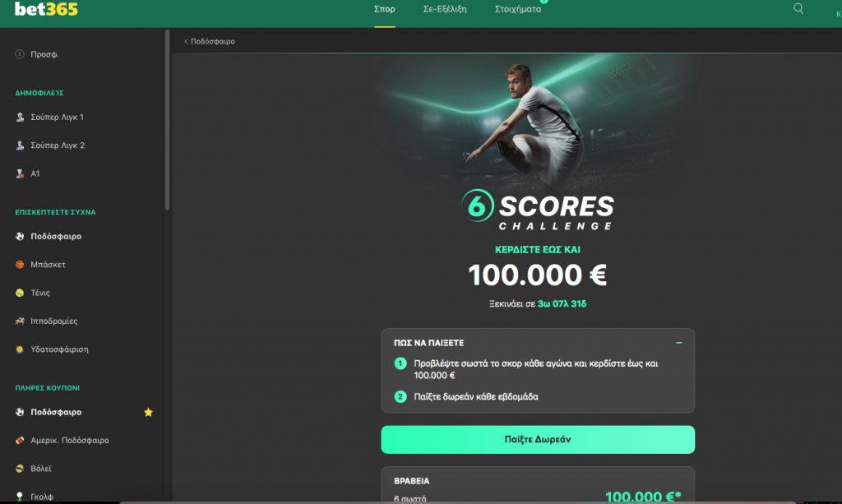Viewport: 842px width, 504px height.
Task: Click the Αμερικ. Ποδόσφαιρο football icon
Action: click(20, 440)
